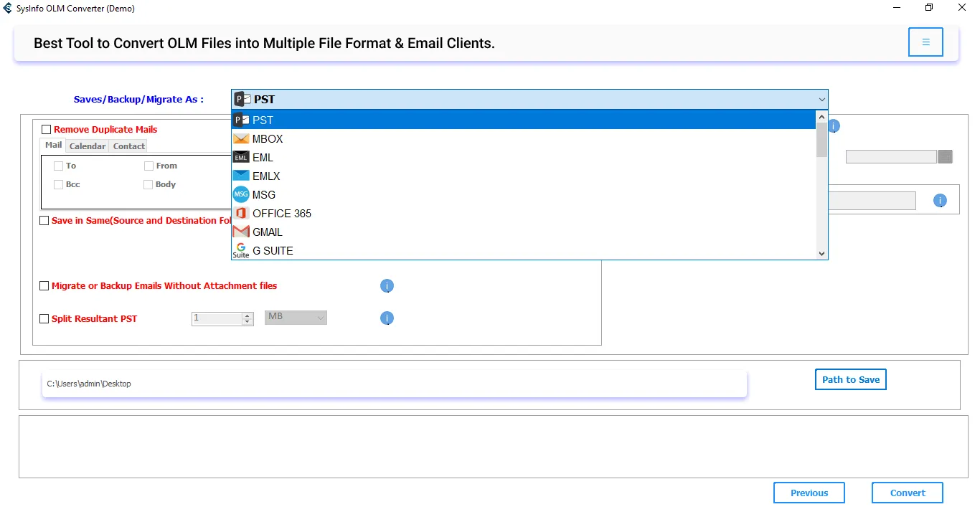Click the calendar picker icon on the right

pos(945,156)
